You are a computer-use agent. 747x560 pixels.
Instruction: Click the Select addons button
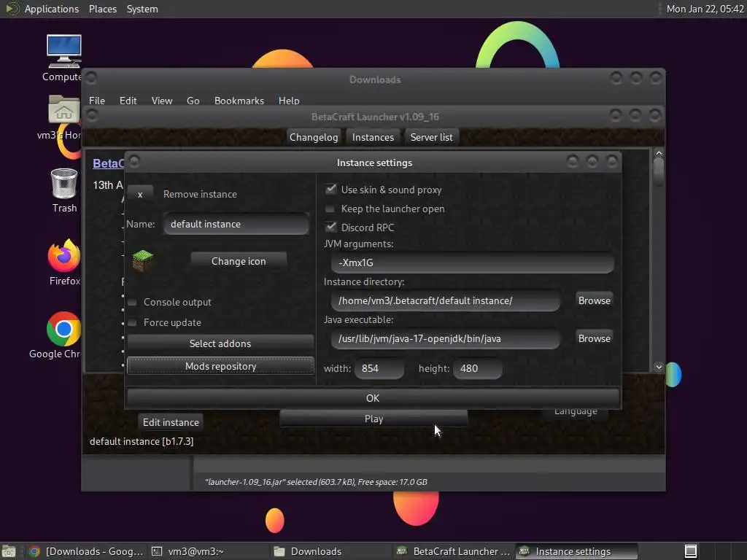(x=220, y=343)
